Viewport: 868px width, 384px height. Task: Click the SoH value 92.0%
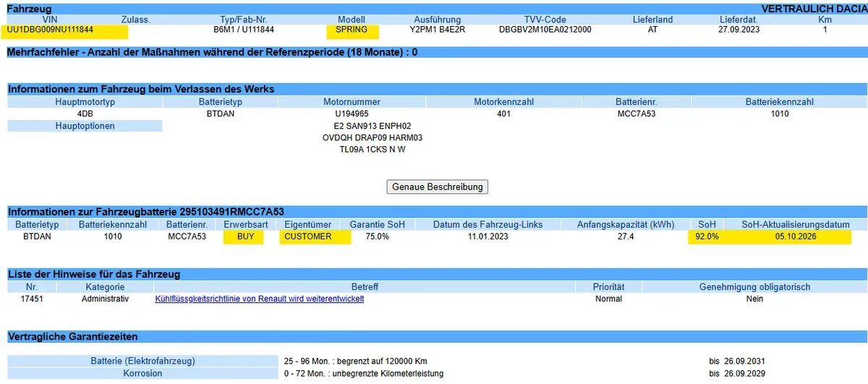(x=707, y=236)
